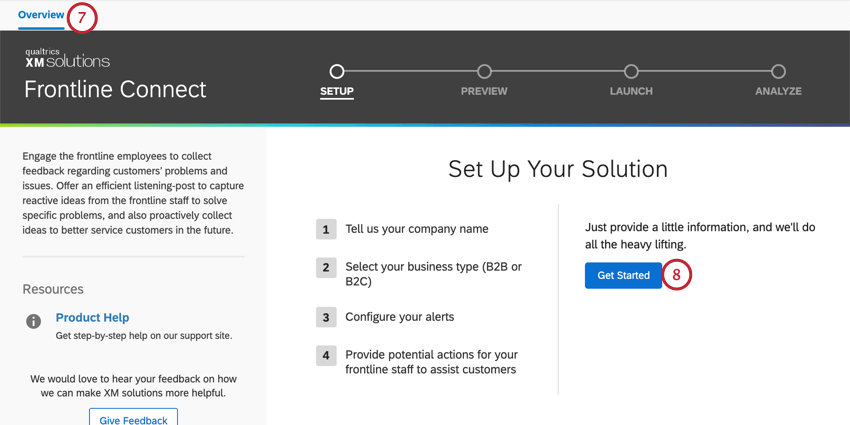Click the step 2 number badge

pyautogui.click(x=326, y=267)
